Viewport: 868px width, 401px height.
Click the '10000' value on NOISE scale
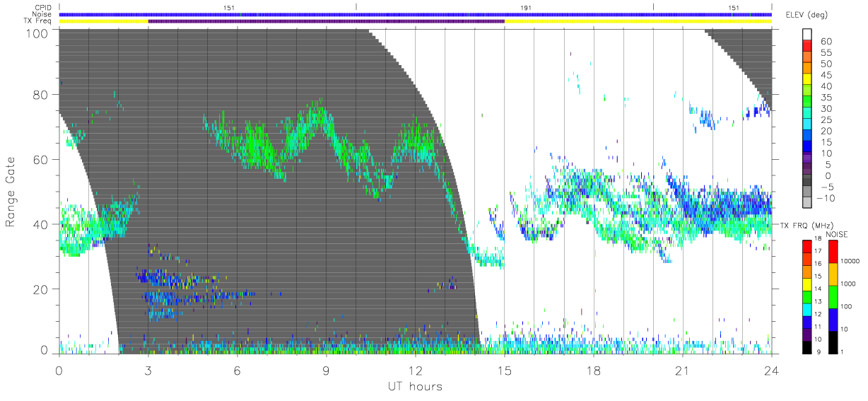(850, 261)
